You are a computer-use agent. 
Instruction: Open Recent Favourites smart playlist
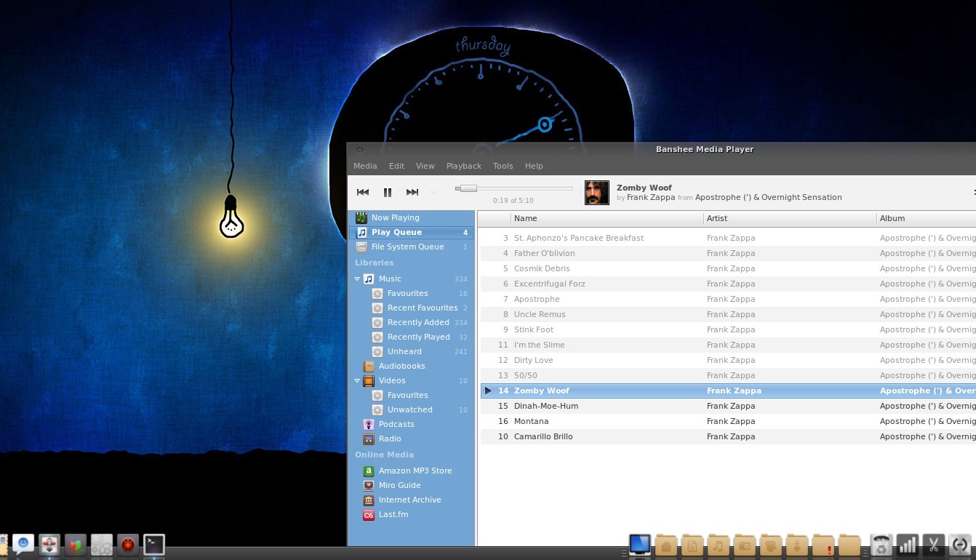click(x=423, y=308)
